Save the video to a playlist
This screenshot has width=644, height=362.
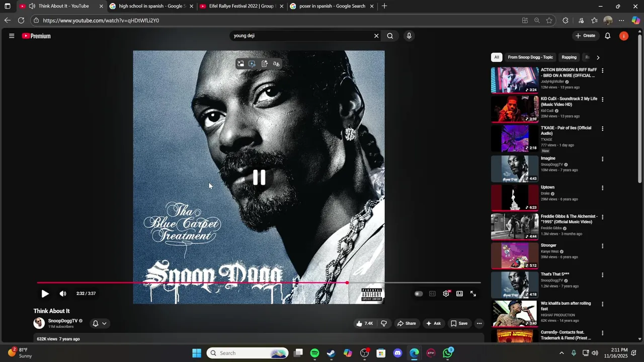(x=459, y=323)
